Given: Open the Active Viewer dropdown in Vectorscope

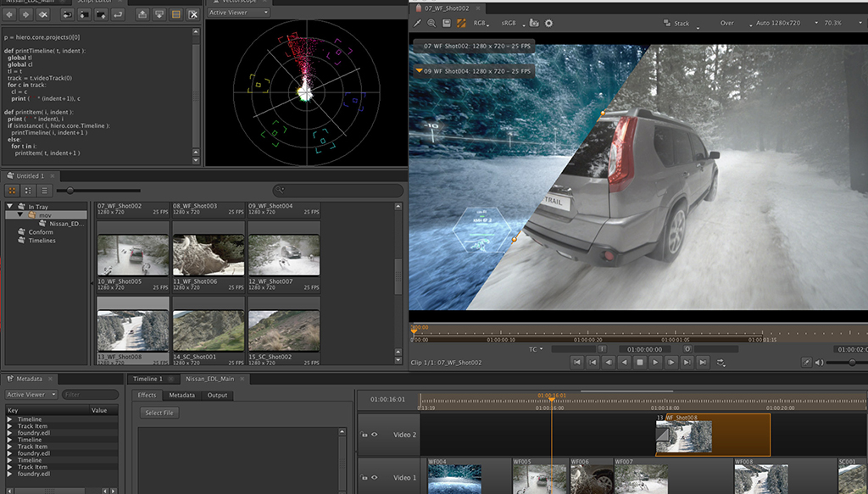Looking at the screenshot, I should point(238,13).
